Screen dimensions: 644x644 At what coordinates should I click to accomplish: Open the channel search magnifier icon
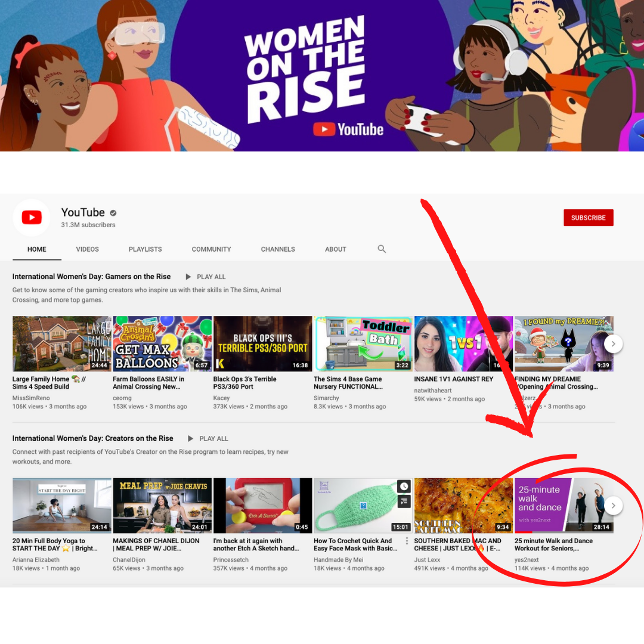[x=382, y=249]
